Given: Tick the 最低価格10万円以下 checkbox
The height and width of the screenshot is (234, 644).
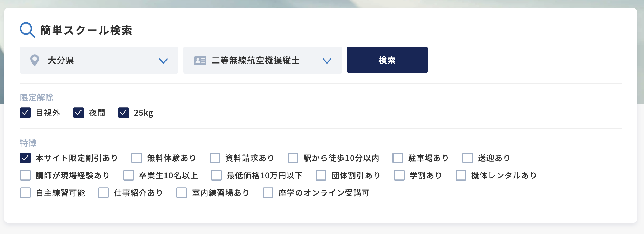Looking at the screenshot, I should 216,175.
